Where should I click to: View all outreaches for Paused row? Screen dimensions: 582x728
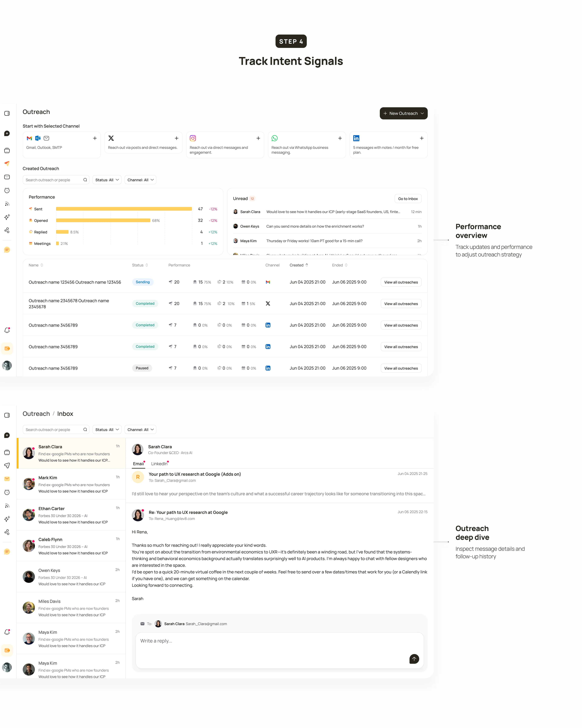pos(401,368)
